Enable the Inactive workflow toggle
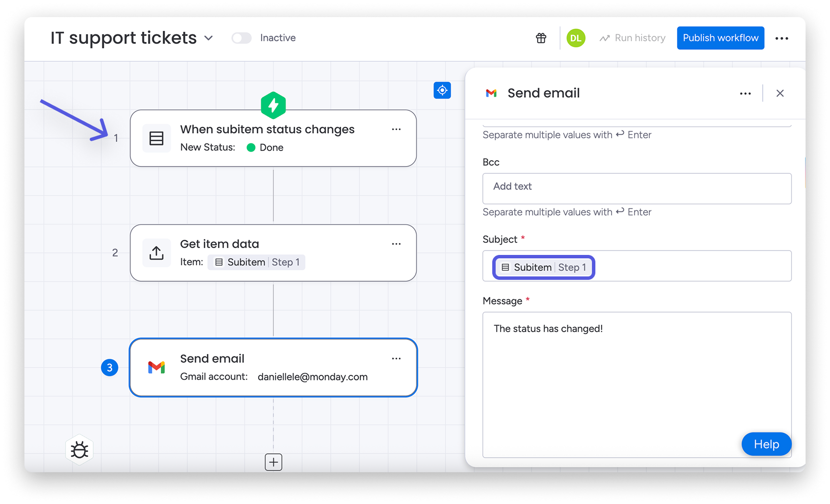Viewport: 830px width, 504px height. [x=241, y=38]
